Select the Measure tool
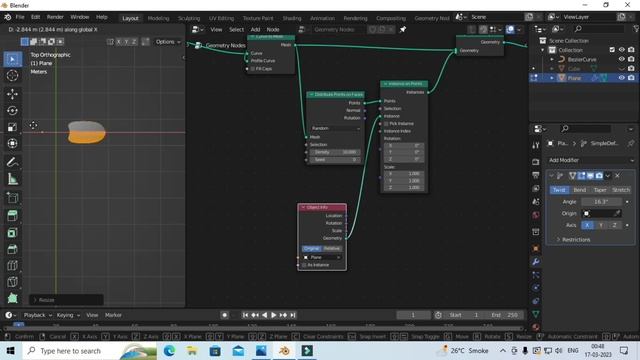The width and height of the screenshot is (640, 360). tap(13, 179)
